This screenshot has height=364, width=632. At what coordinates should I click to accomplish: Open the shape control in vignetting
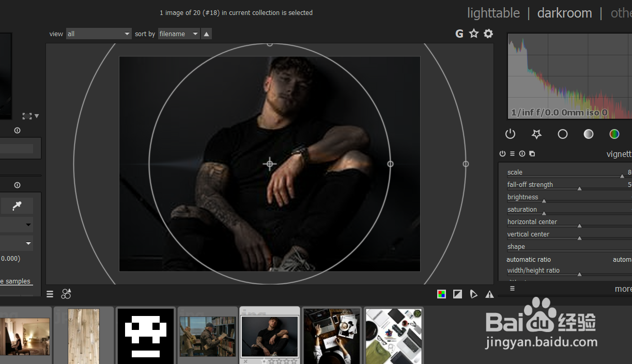568,247
